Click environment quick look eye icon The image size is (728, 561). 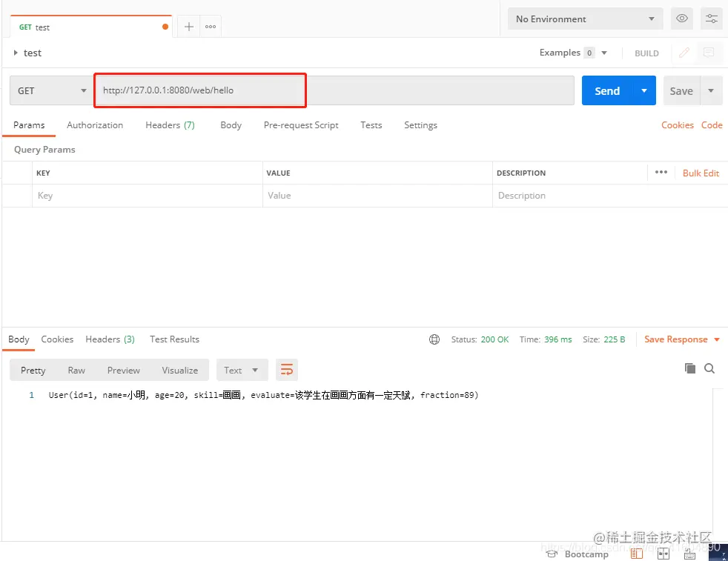(x=681, y=19)
